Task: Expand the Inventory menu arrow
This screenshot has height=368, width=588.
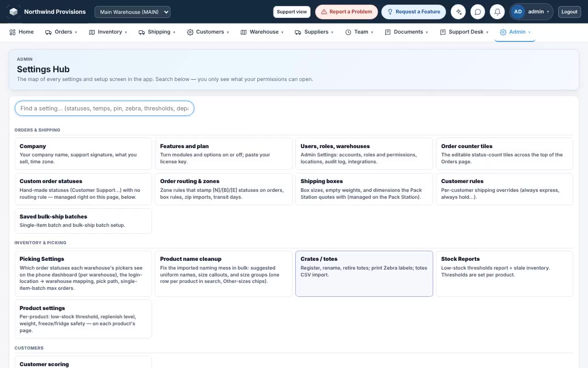Action: [x=126, y=32]
